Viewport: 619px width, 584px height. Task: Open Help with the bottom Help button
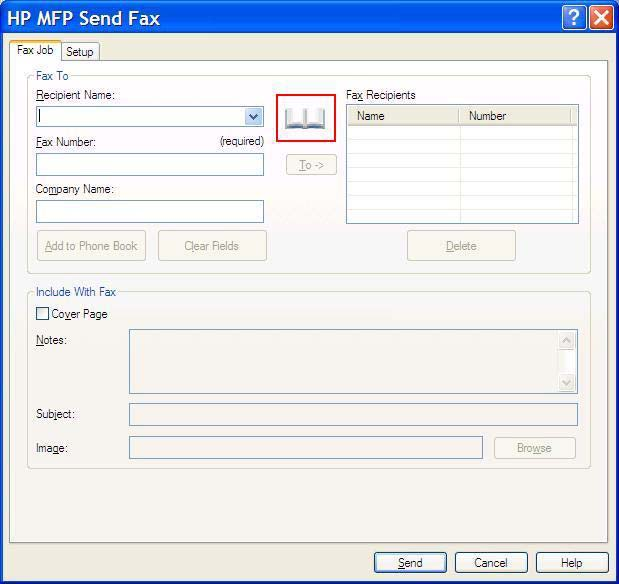(x=572, y=562)
